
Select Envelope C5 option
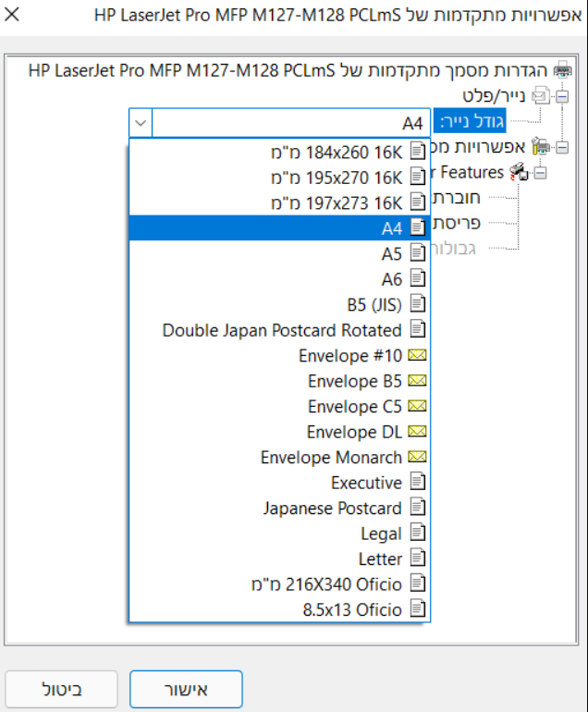(x=280, y=406)
